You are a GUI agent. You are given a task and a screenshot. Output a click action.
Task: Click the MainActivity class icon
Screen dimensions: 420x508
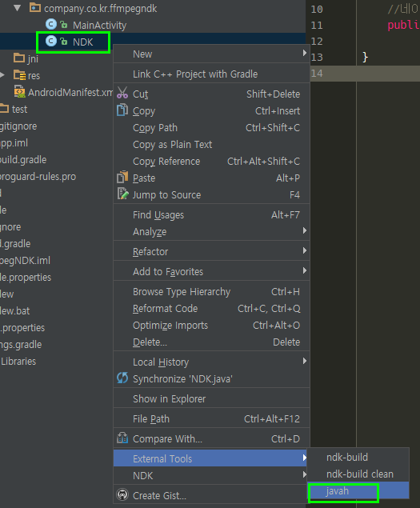point(51,24)
